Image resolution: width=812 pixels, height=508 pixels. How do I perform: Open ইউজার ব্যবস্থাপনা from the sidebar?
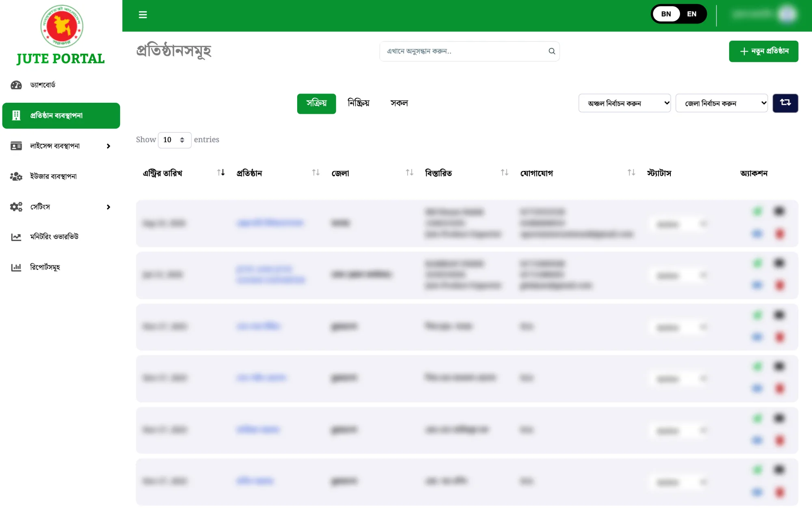(53, 176)
